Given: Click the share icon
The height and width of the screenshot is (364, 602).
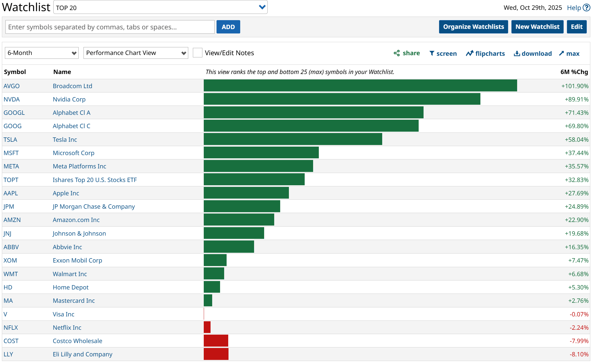Looking at the screenshot, I should pos(397,53).
